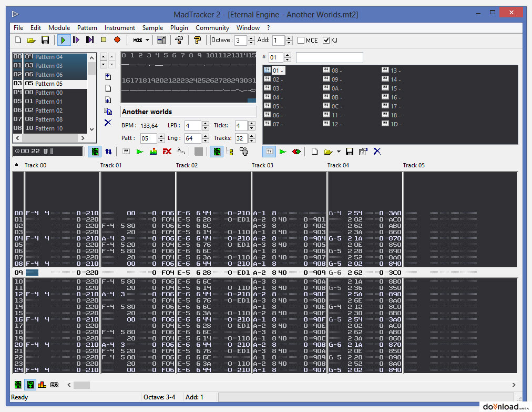Open the File menu
532x412 pixels.
coord(18,28)
